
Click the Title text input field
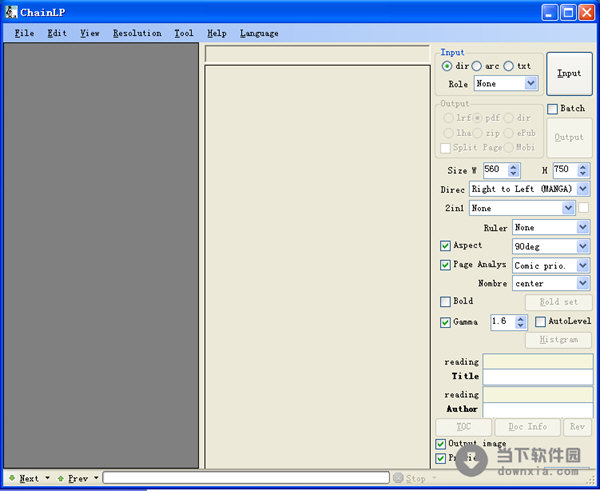[537, 377]
